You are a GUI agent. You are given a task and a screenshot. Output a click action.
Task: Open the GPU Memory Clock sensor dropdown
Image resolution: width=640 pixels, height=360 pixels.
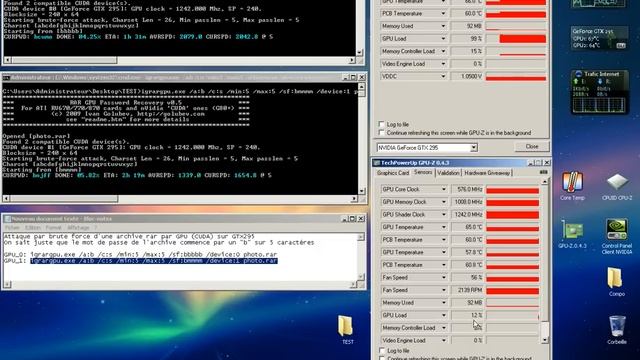[444, 202]
